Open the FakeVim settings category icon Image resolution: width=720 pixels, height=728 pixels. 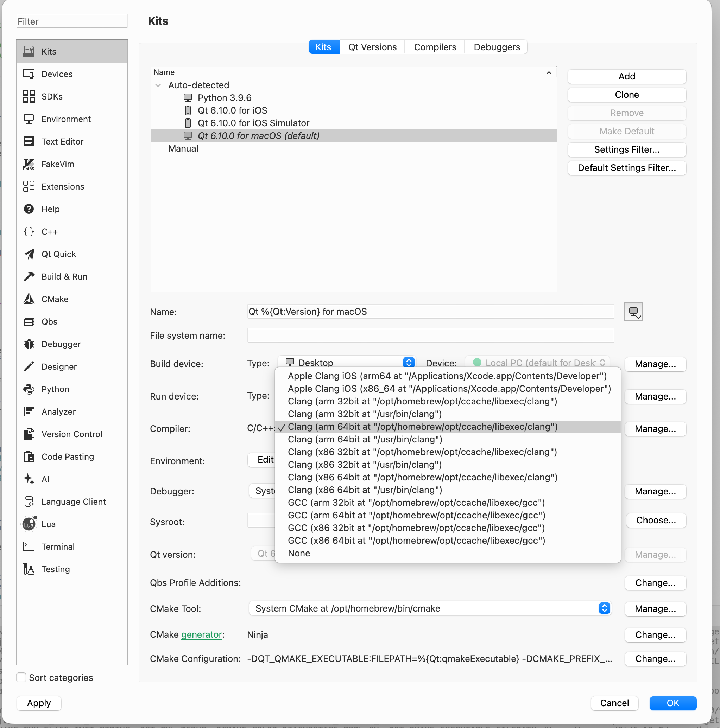29,164
